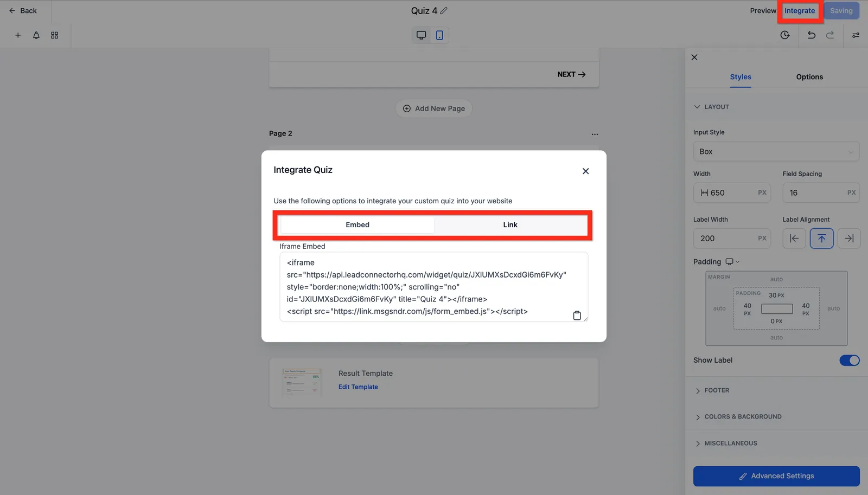868x495 pixels.
Task: Set label alignment to top
Action: click(x=822, y=239)
